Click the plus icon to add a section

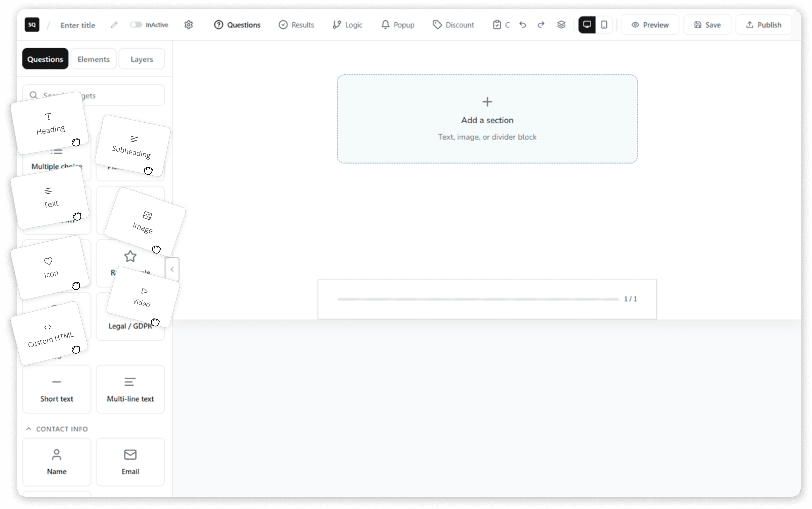487,102
